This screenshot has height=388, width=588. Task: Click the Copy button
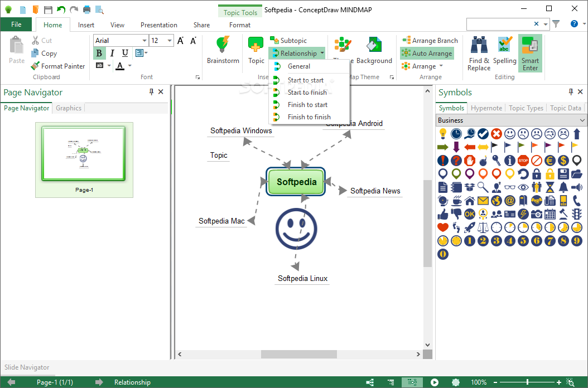pyautogui.click(x=44, y=53)
